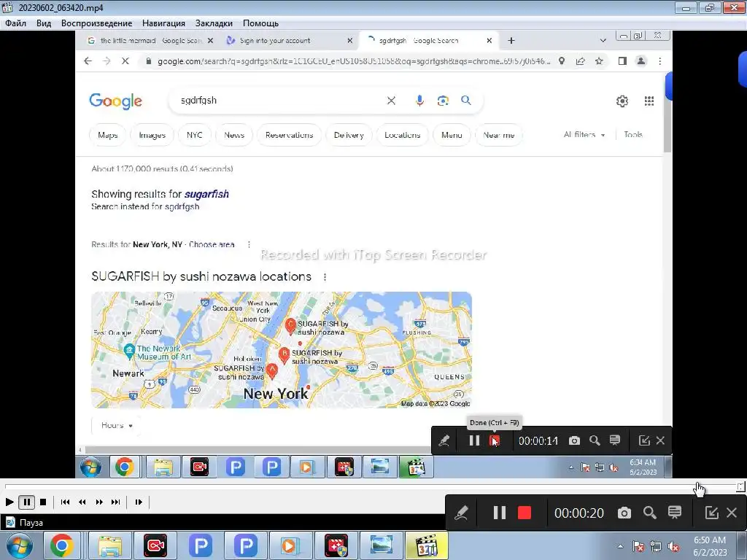Viewport: 747px width, 560px height.
Task: Click Chrome's stop-loading X button in video
Action: (x=125, y=61)
